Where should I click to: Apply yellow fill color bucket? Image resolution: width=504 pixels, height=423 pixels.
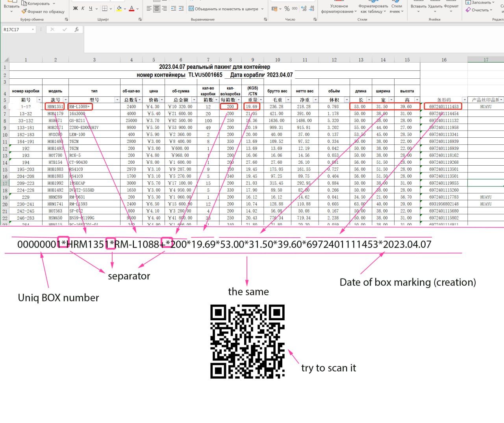click(119, 8)
